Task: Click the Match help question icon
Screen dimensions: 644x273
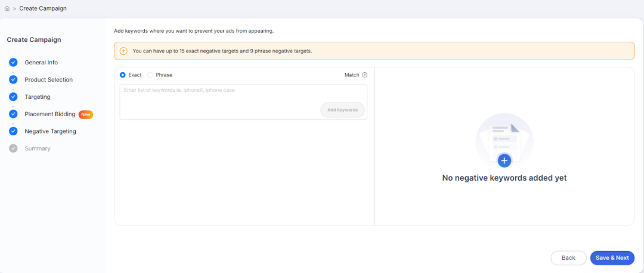Action: tap(365, 75)
